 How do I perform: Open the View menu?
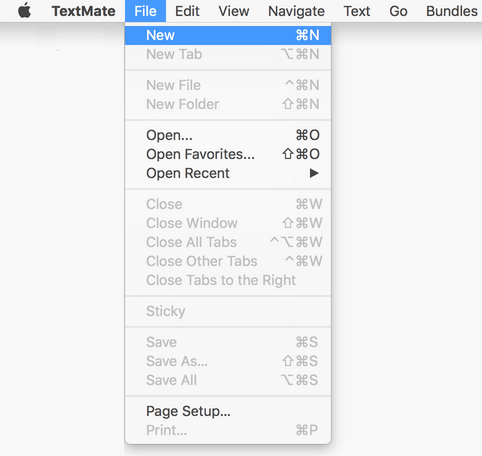click(x=234, y=11)
